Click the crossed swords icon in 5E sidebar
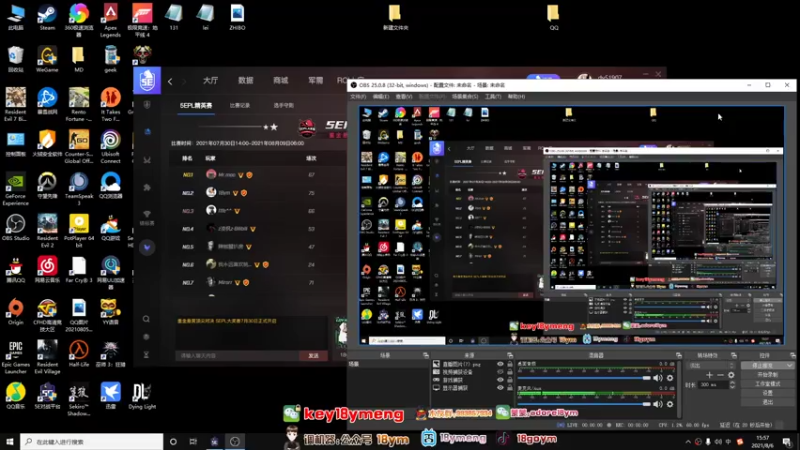 147,160
